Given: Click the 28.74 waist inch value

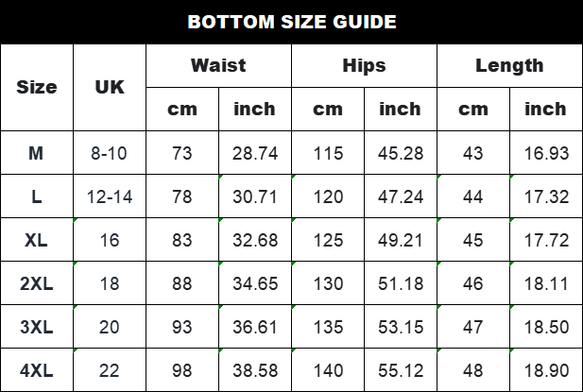Looking at the screenshot, I should tap(255, 153).
